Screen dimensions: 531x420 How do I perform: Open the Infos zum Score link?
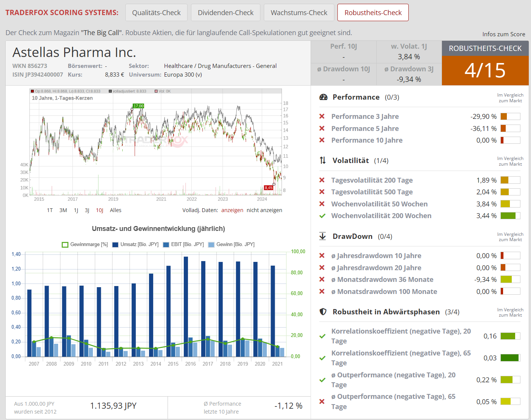(503, 34)
